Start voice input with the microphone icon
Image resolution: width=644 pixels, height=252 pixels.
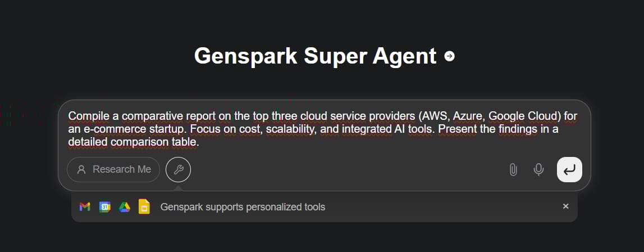(538, 170)
